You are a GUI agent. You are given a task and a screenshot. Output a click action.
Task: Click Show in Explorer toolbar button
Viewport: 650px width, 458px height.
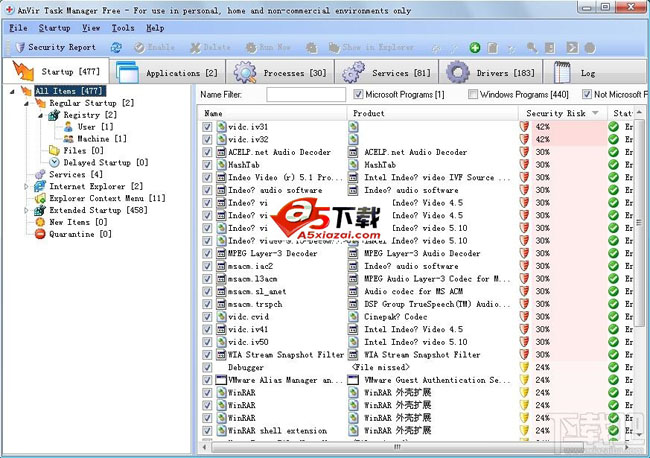(371, 48)
